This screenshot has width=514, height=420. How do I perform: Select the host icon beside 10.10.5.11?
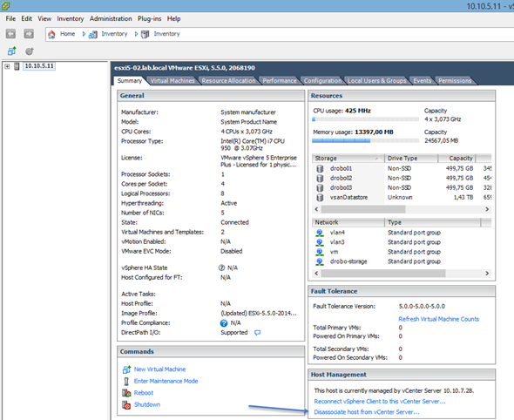(x=17, y=66)
